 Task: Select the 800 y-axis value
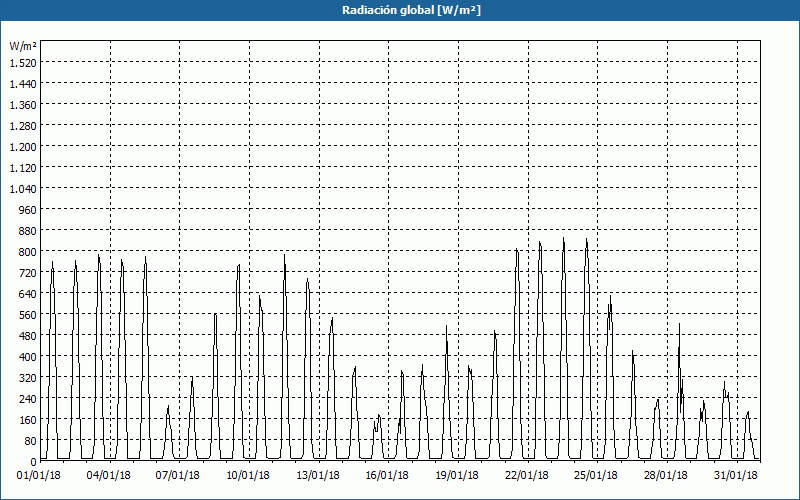tap(28, 251)
